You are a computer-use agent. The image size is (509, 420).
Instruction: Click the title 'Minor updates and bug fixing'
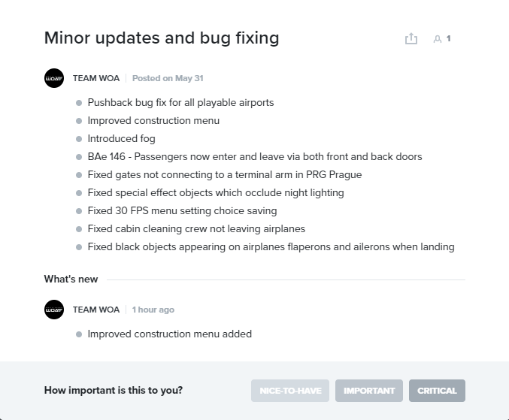pos(162,38)
